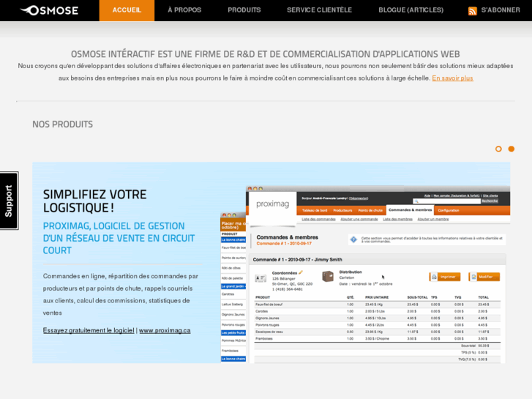Go to Produits menu item
The image size is (532, 399).
point(244,10)
